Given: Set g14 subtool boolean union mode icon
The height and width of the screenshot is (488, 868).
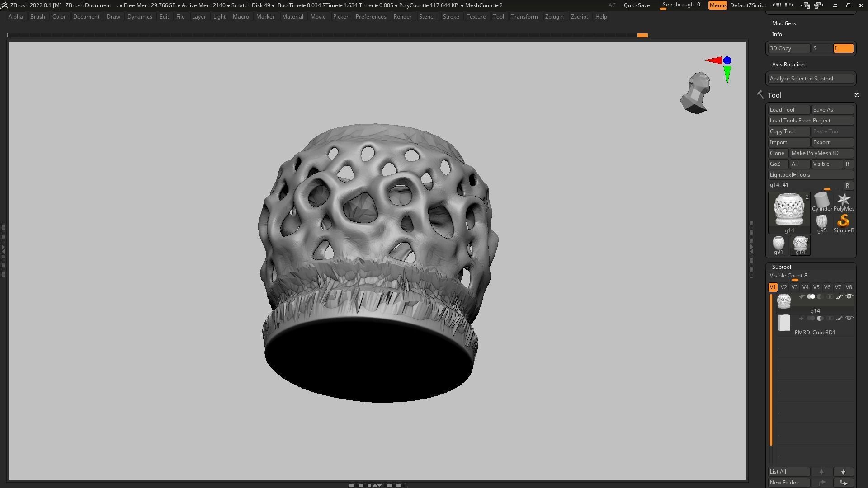Looking at the screenshot, I should tap(811, 297).
